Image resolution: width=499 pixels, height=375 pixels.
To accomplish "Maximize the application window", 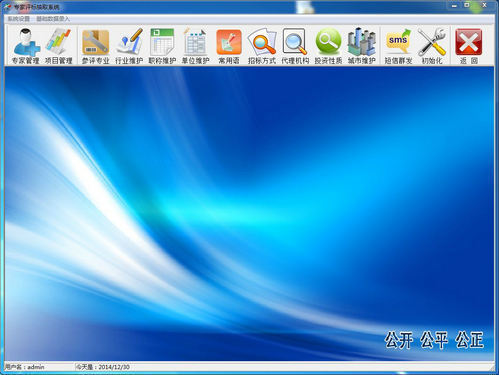I will pyautogui.click(x=467, y=5).
